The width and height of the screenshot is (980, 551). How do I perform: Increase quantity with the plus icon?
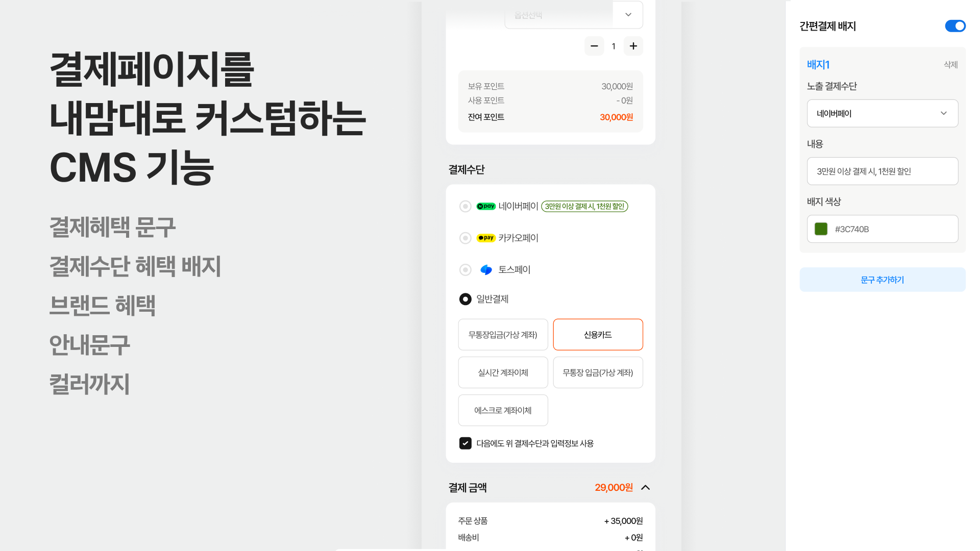point(633,46)
